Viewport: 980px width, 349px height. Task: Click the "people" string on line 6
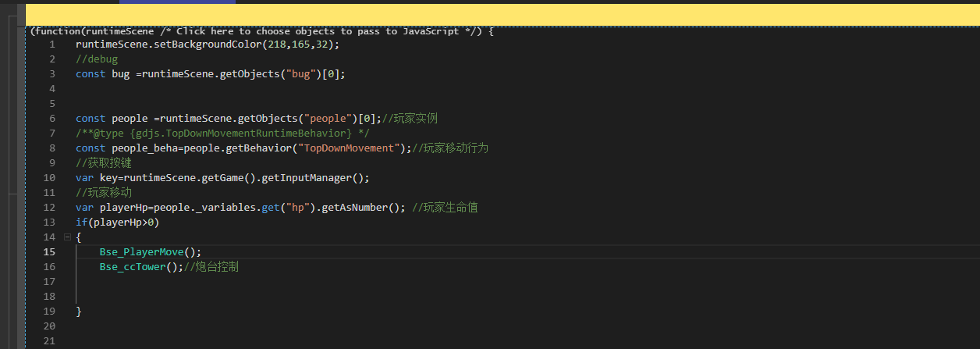point(328,119)
